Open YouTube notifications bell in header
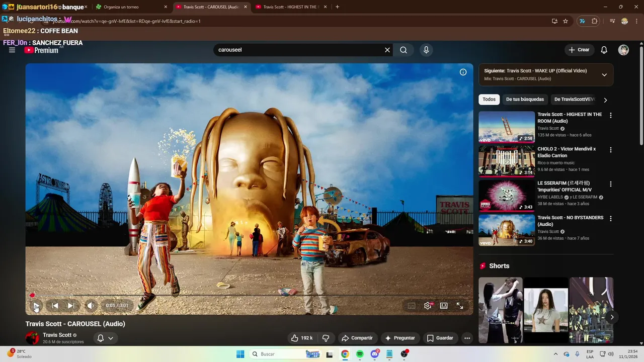 pyautogui.click(x=604, y=50)
